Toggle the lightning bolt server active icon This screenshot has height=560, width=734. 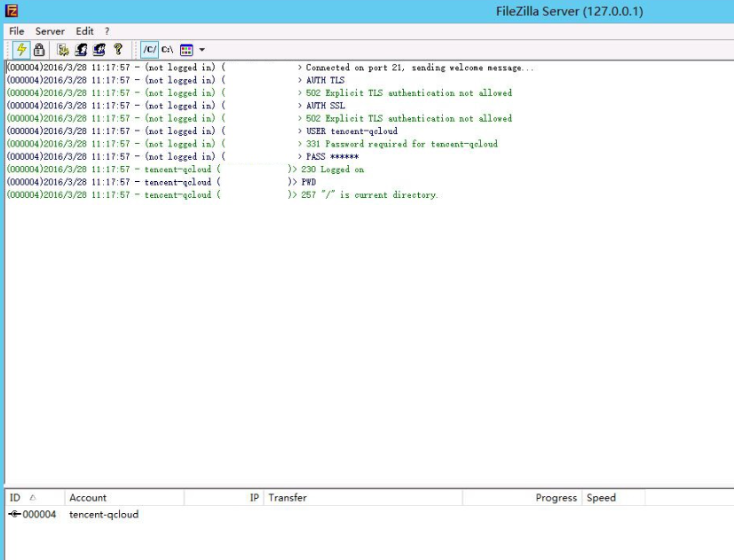(x=21, y=50)
